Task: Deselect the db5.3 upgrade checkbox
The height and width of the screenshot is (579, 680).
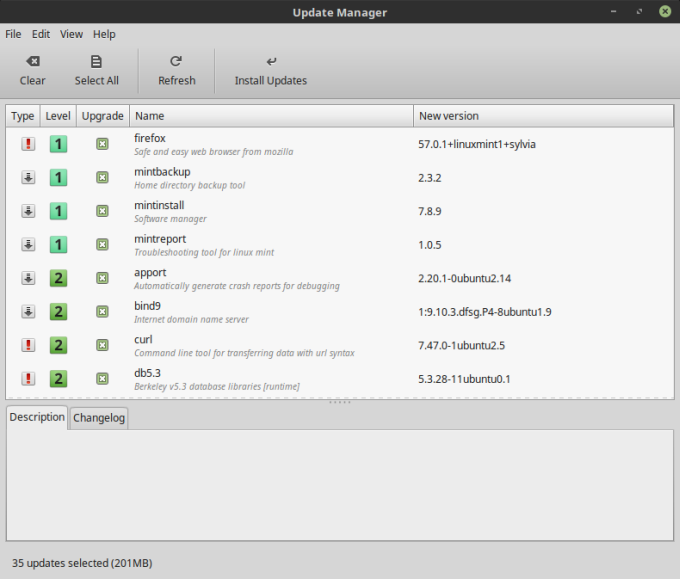Action: coord(102,379)
